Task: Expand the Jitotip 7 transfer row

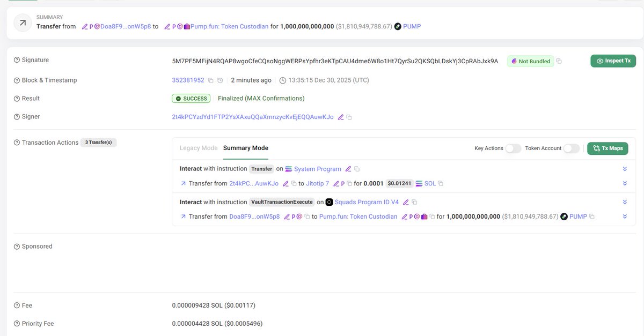Action: point(625,183)
